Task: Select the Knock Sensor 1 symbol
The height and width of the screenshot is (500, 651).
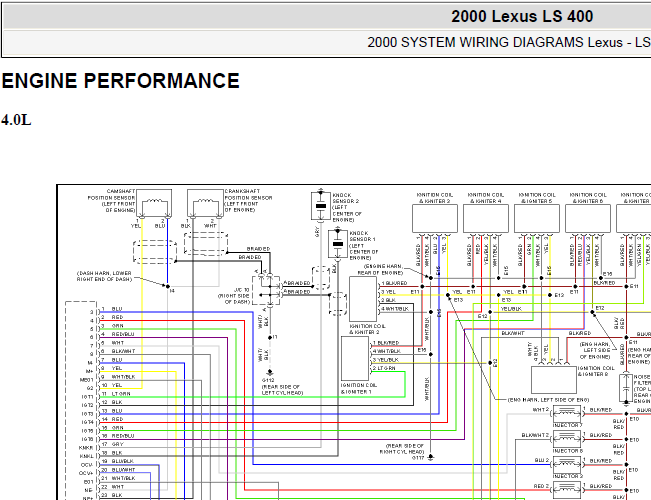Action: pos(338,244)
